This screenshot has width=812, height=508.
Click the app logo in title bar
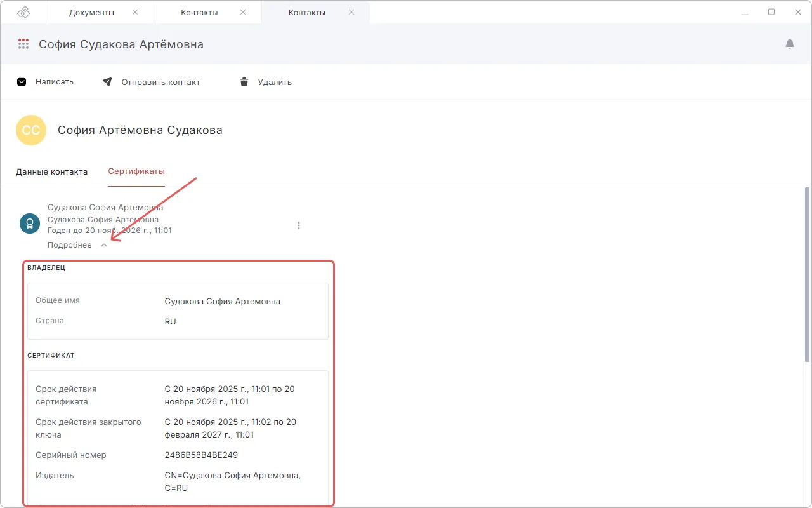[x=23, y=12]
